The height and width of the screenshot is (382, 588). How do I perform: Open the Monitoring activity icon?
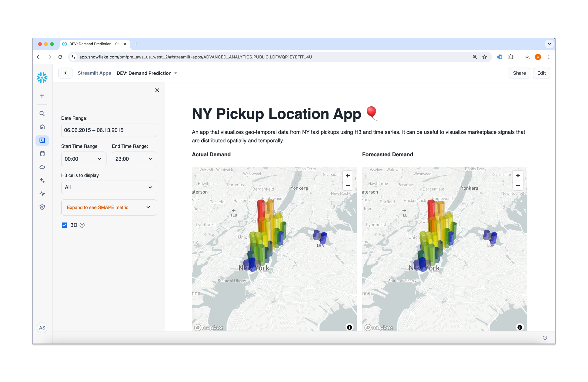point(42,194)
